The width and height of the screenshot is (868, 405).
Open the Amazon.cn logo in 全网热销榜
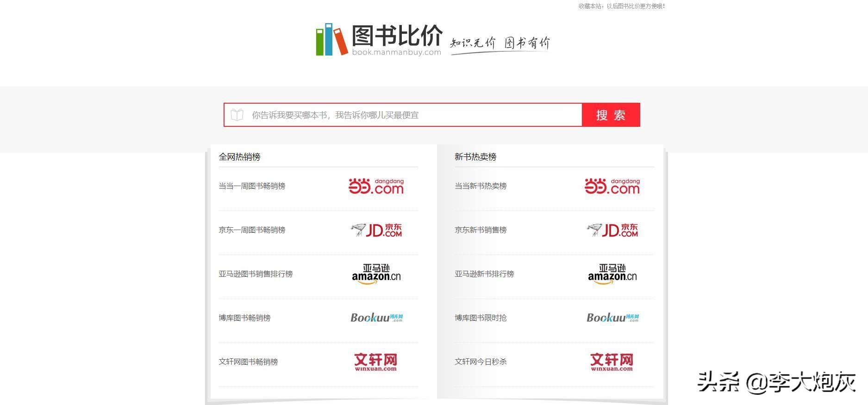(x=376, y=274)
